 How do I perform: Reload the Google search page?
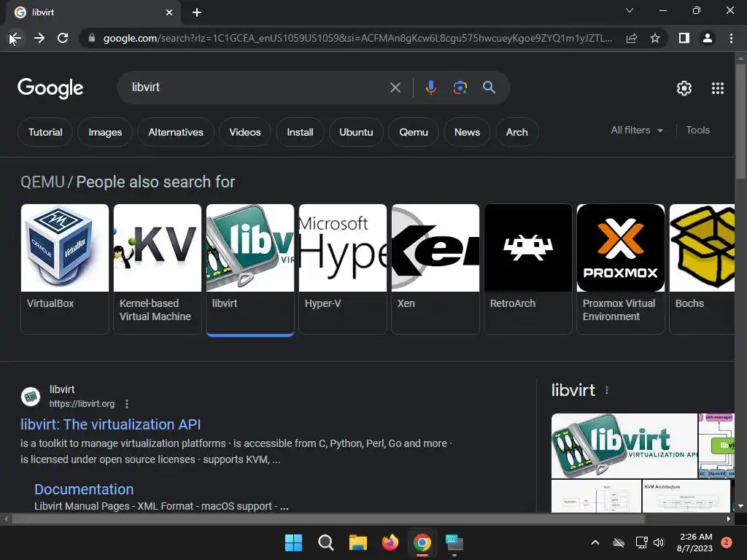tap(63, 38)
